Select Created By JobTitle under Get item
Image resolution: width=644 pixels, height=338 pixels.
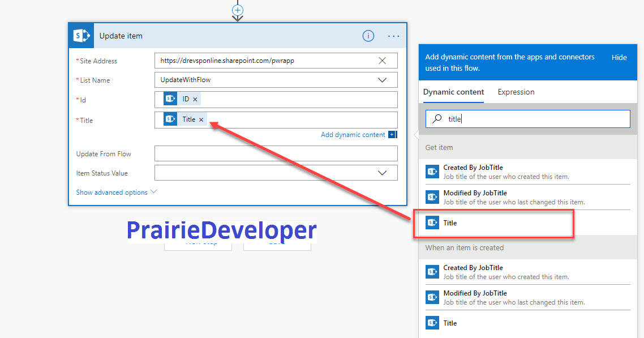pos(528,172)
